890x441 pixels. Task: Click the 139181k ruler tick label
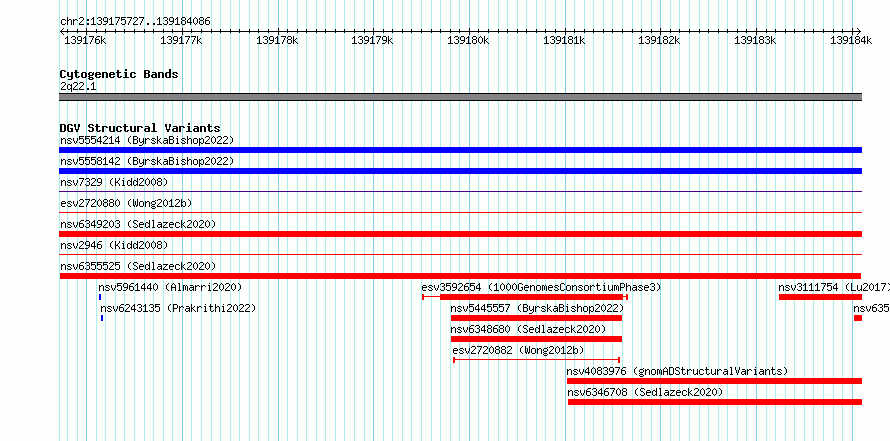pyautogui.click(x=564, y=40)
